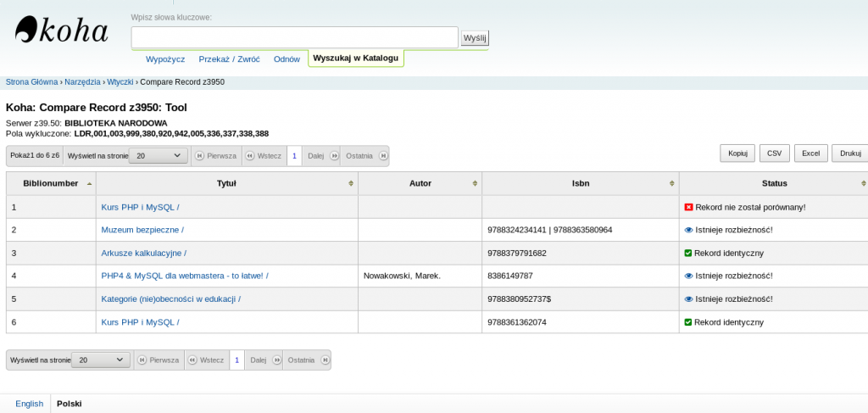Sort table by Tytuł column arrows
The width and height of the screenshot is (868, 413).
coord(351,183)
